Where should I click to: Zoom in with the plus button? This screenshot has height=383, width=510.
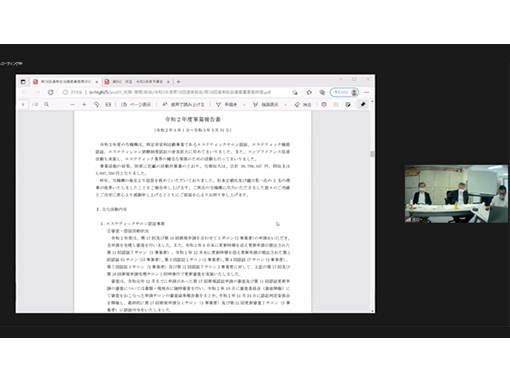point(84,105)
